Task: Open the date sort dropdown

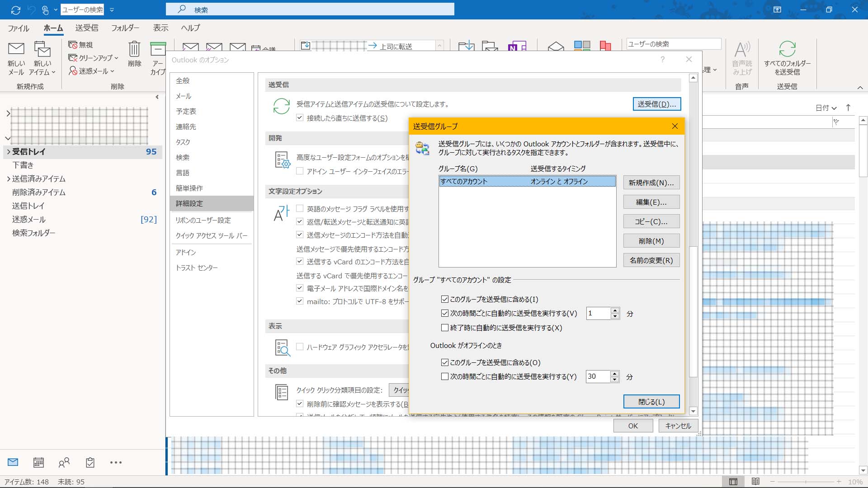Action: pos(826,108)
